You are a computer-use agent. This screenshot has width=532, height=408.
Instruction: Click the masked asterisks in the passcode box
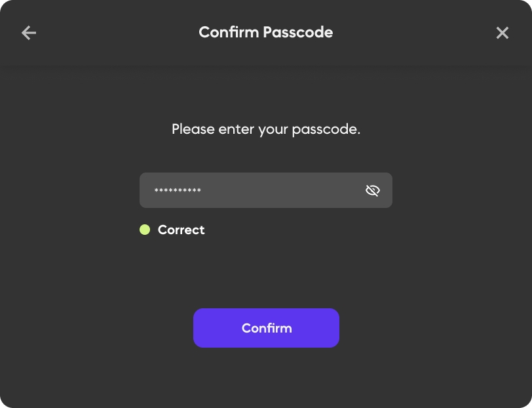point(178,192)
